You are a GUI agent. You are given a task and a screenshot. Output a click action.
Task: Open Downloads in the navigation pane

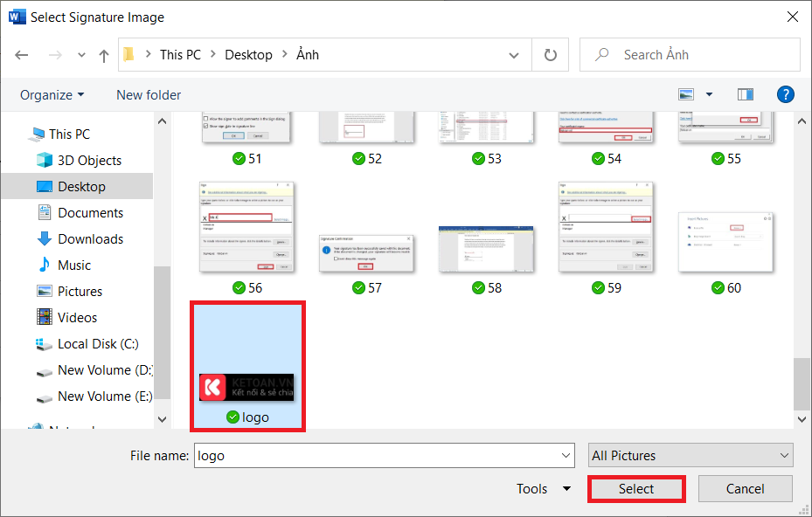tap(90, 239)
